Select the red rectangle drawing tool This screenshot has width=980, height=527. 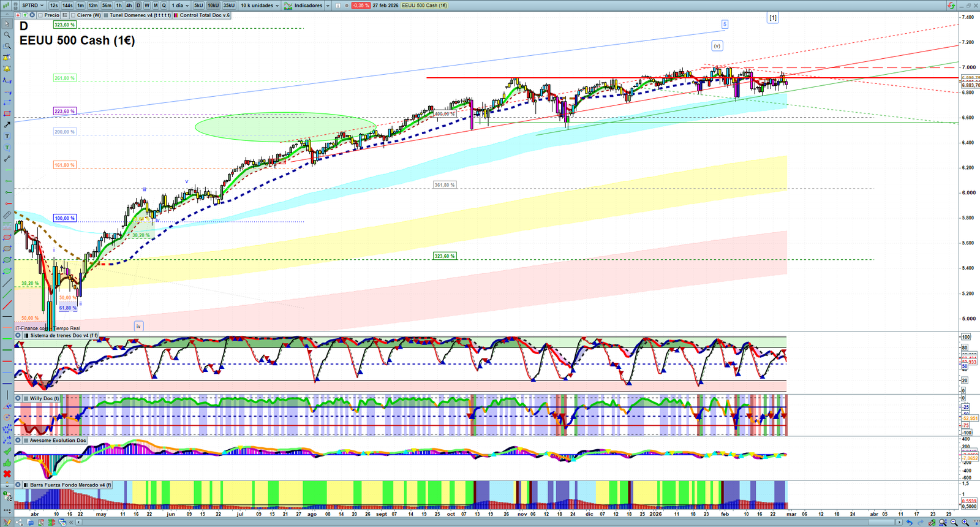[x=7, y=114]
